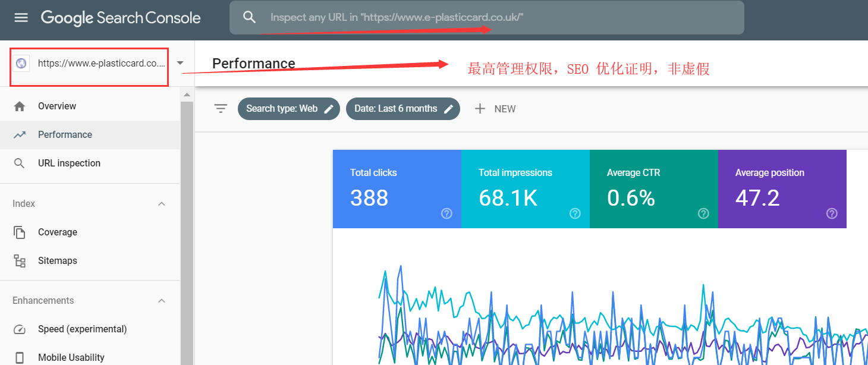This screenshot has width=868, height=365.
Task: Open the hamburger main menu
Action: [x=21, y=18]
